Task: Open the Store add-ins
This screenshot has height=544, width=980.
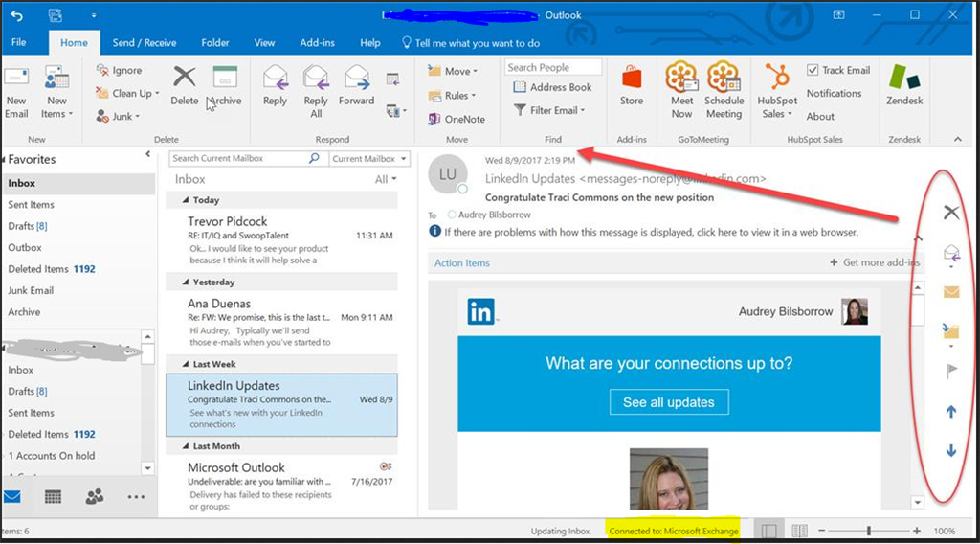Action: pos(632,85)
